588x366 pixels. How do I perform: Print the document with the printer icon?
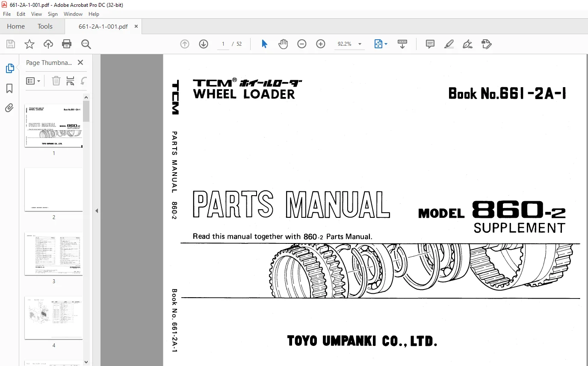67,44
